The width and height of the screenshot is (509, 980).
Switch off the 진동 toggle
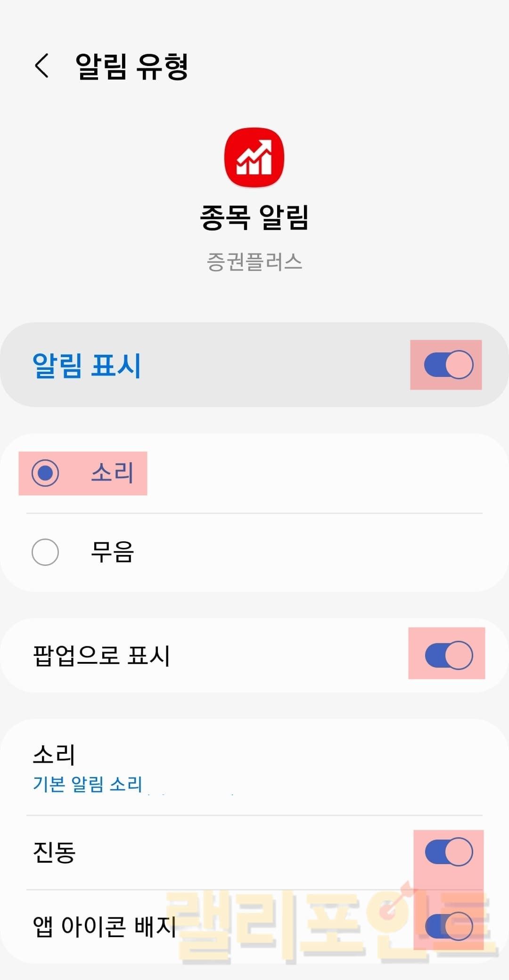(x=448, y=851)
